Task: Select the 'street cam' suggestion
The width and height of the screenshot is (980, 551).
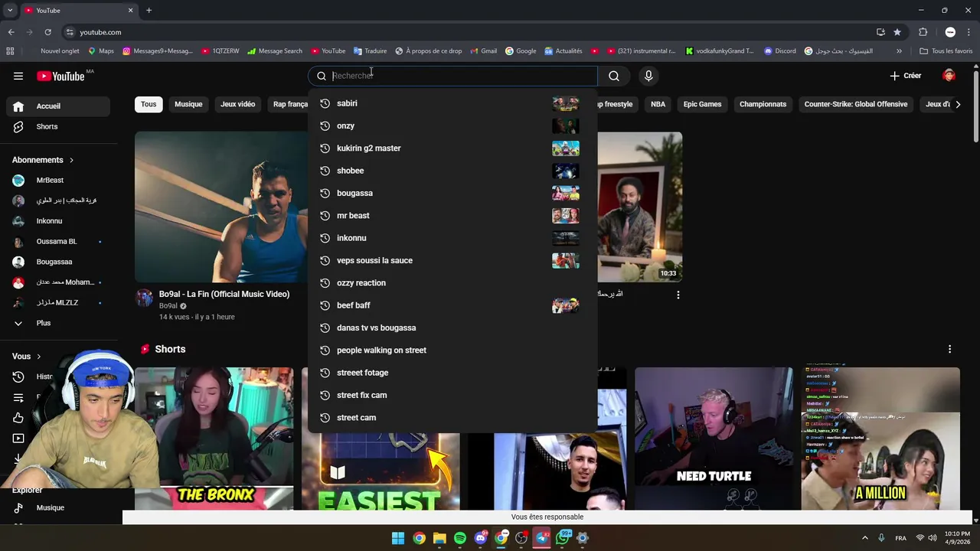Action: click(x=452, y=417)
